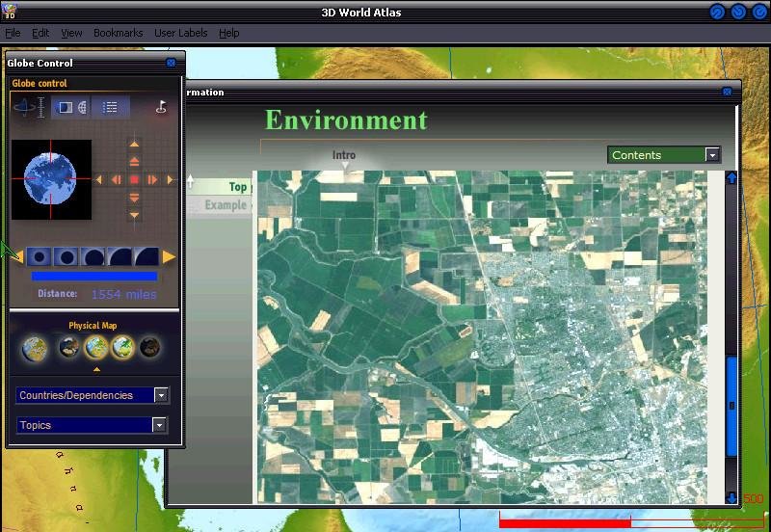This screenshot has width=771, height=532.
Task: Click the white up arrow beside Top
Action: [191, 181]
